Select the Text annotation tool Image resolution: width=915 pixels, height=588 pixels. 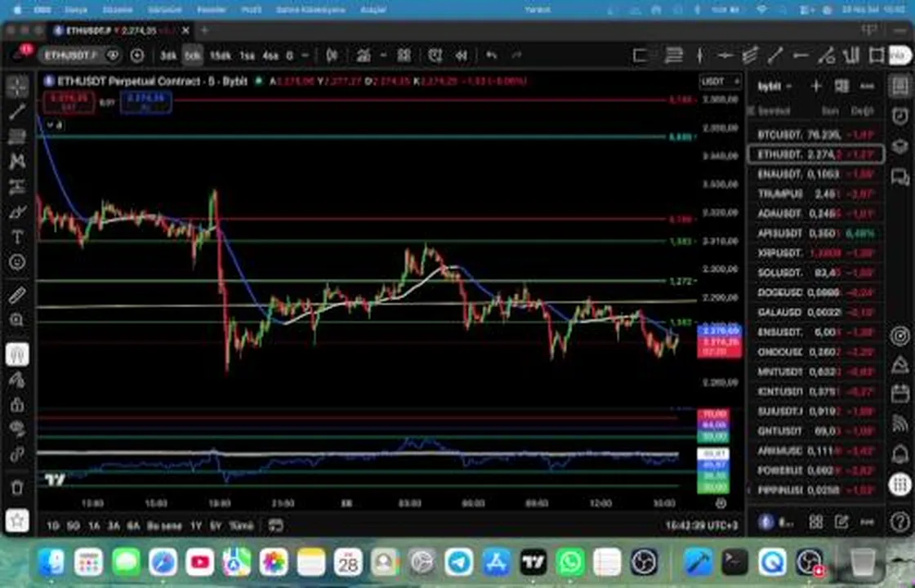pyautogui.click(x=17, y=237)
